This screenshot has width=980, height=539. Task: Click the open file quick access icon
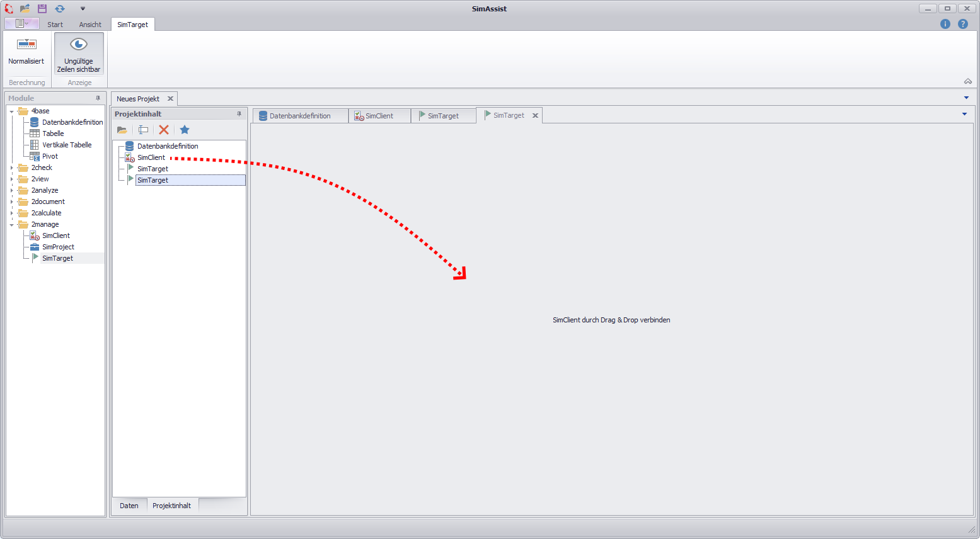click(25, 9)
